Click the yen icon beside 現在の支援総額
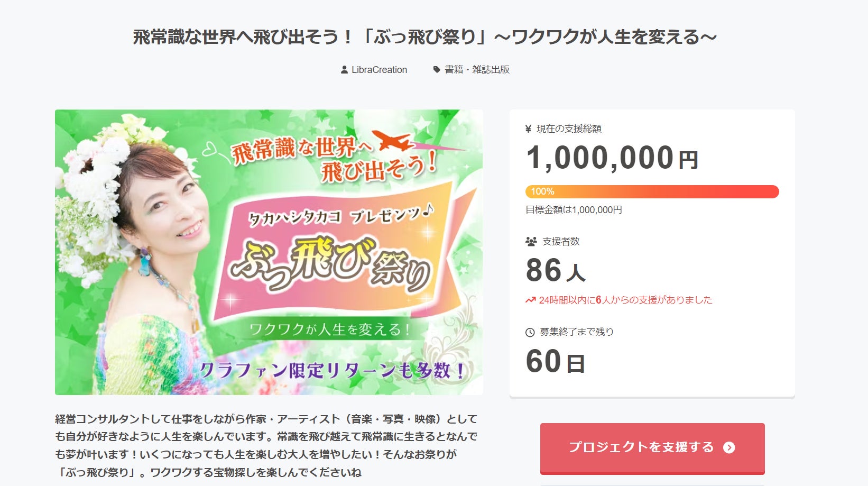The width and height of the screenshot is (868, 486). coord(528,129)
